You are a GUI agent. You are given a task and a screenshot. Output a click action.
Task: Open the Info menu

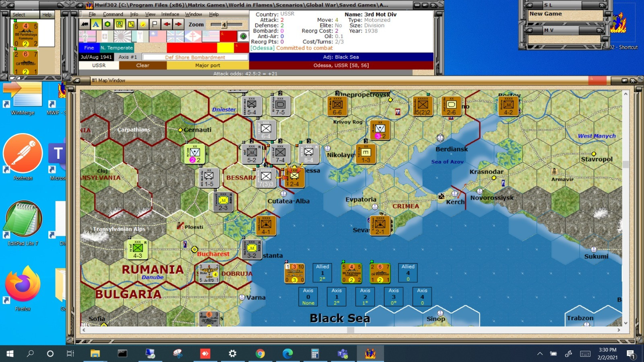point(134,14)
